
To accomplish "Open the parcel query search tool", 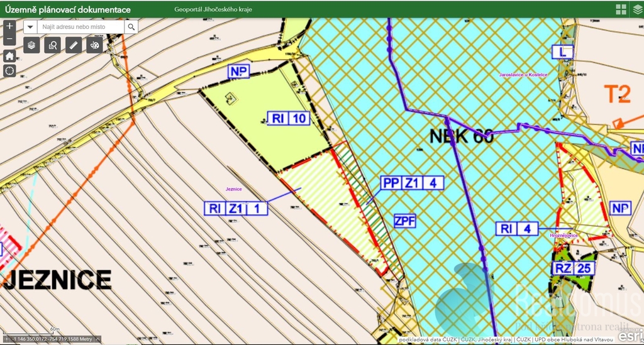I will pyautogui.click(x=53, y=45).
